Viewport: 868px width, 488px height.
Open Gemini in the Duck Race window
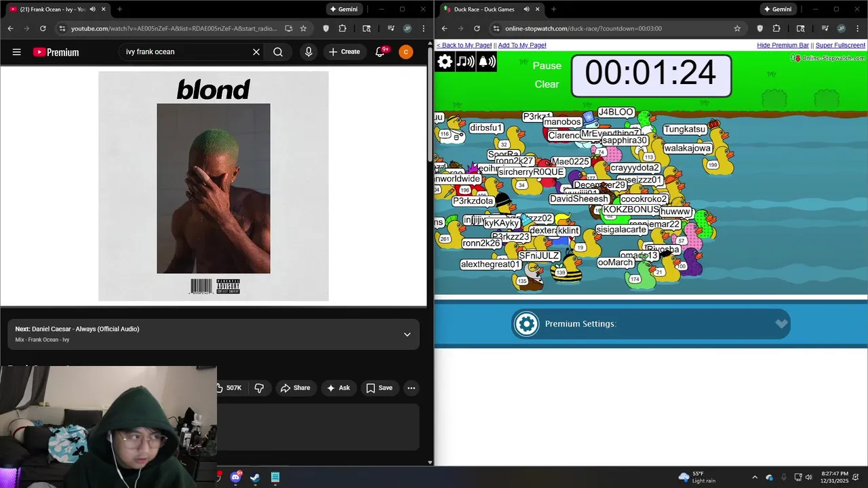tap(777, 9)
